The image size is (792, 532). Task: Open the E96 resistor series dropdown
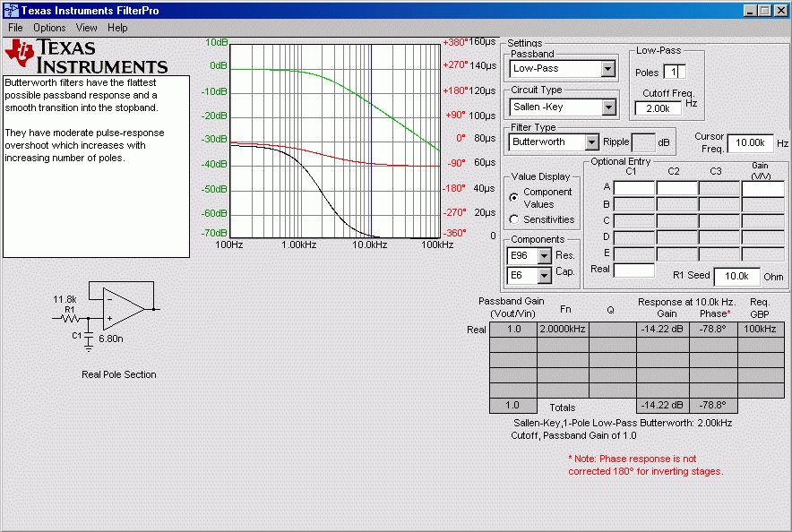[x=544, y=256]
